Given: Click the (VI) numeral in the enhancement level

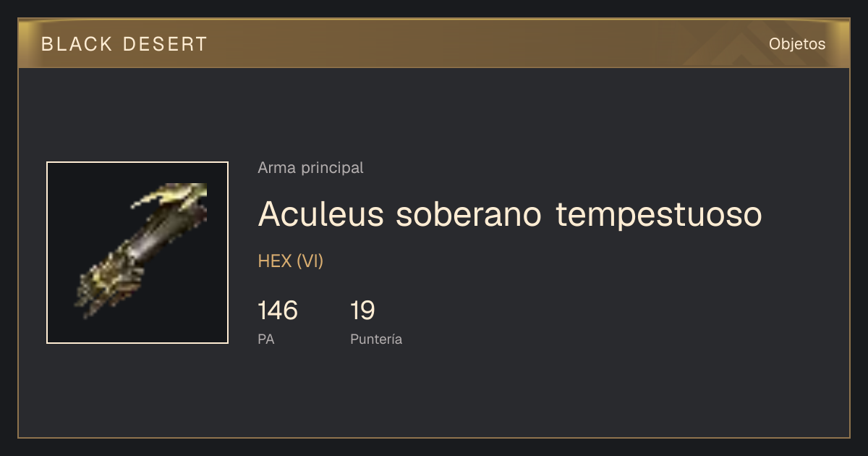Looking at the screenshot, I should point(310,261).
